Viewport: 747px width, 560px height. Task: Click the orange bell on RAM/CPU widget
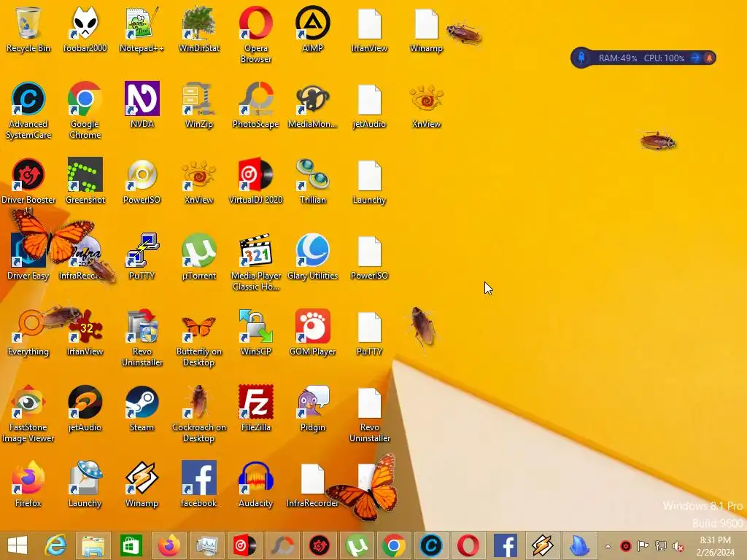[709, 58]
